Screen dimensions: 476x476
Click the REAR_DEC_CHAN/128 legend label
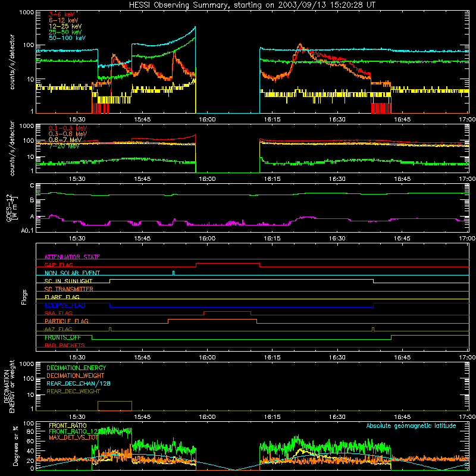click(x=79, y=384)
